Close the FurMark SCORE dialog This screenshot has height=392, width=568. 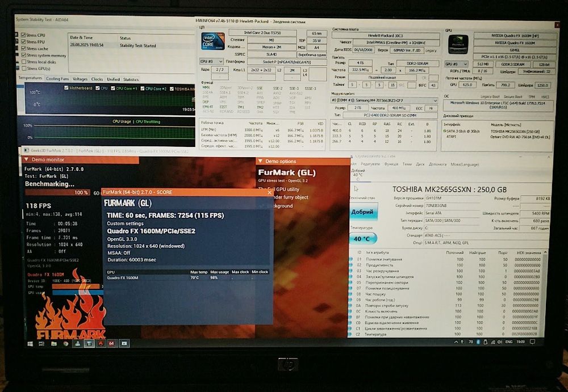coord(269,192)
